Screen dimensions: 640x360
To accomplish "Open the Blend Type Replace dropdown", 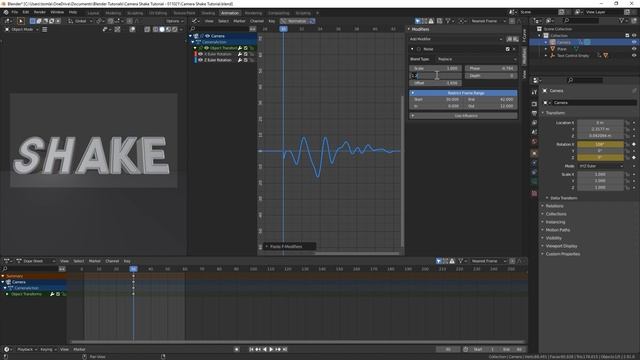I will (476, 59).
